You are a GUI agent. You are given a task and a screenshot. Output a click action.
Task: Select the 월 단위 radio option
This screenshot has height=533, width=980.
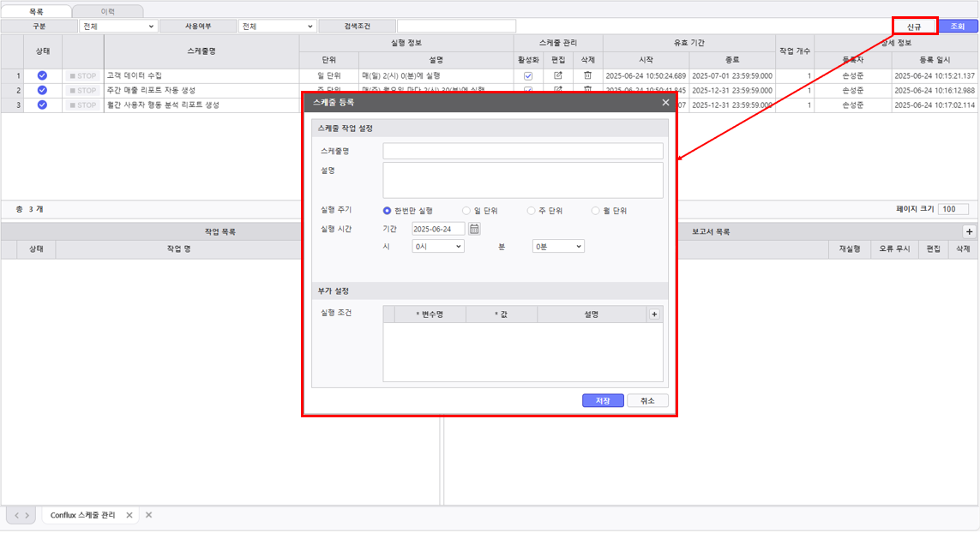595,210
